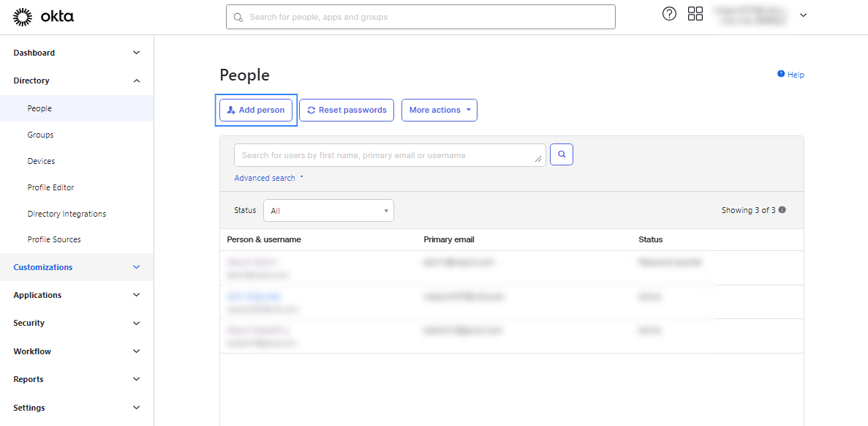This screenshot has height=426, width=868.
Task: Open the More actions dropdown
Action: pos(439,110)
